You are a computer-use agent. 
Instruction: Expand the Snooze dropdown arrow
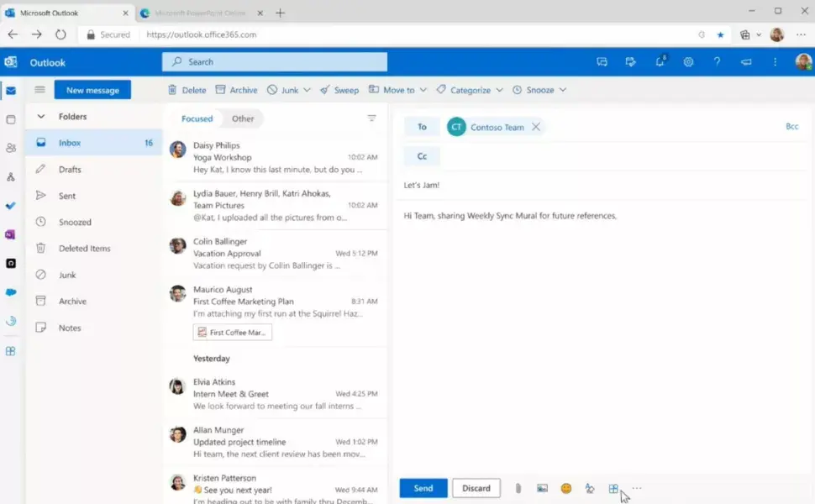click(x=562, y=90)
